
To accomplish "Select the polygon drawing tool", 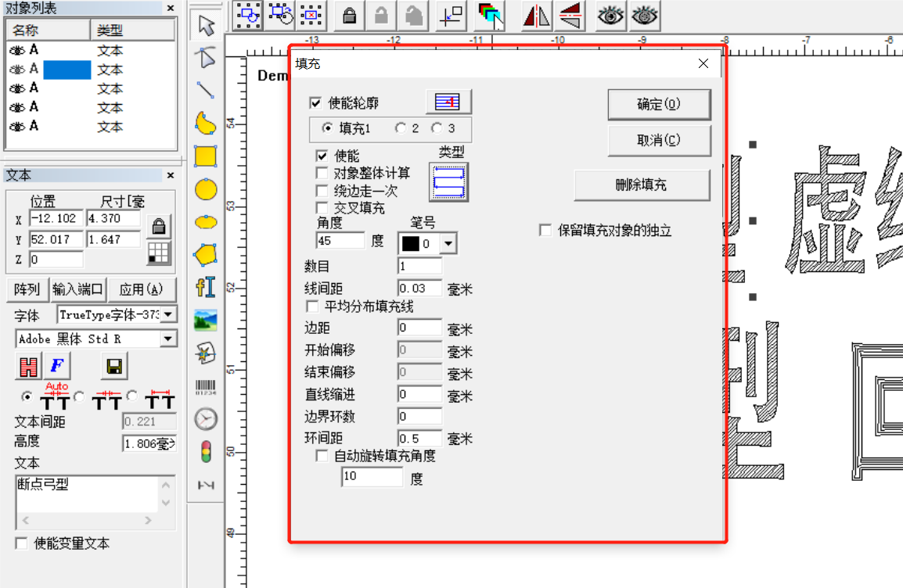I will point(206,254).
